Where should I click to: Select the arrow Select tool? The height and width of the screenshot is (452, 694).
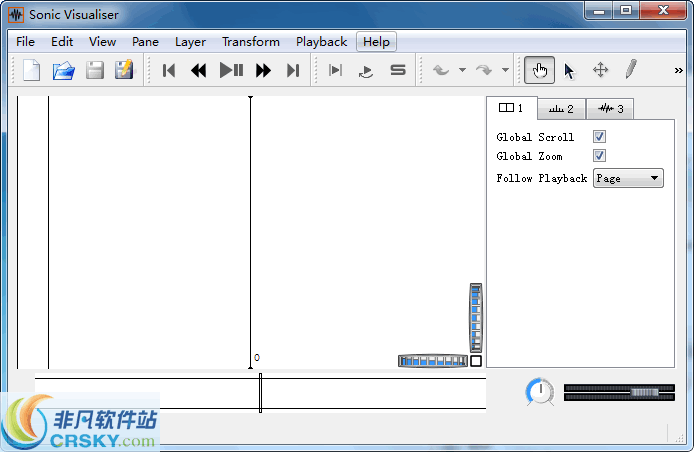pyautogui.click(x=569, y=70)
